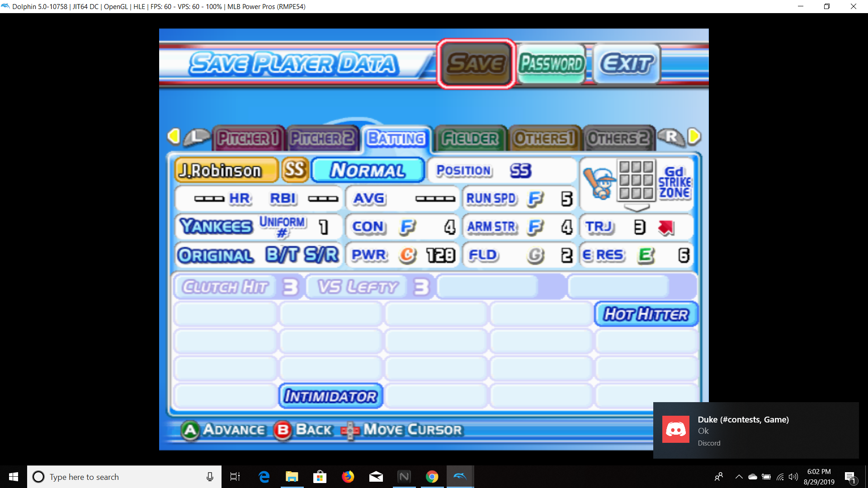
Task: Select the VS Lefty ability
Action: 371,286
